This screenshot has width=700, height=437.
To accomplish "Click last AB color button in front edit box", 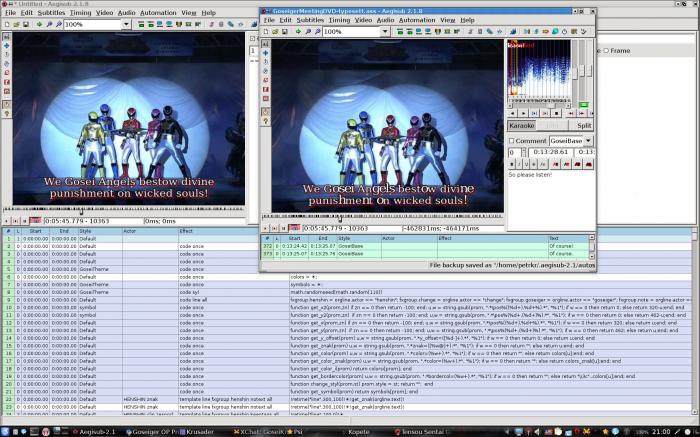I will (x=589, y=164).
